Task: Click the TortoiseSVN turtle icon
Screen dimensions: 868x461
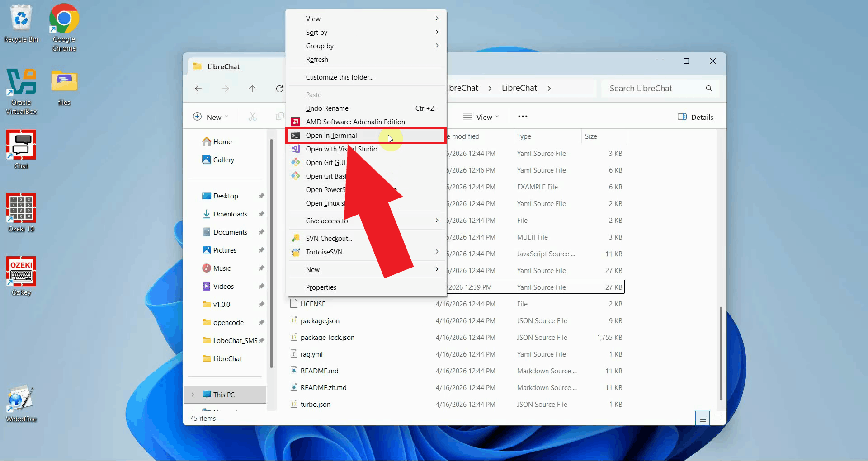Action: point(296,252)
